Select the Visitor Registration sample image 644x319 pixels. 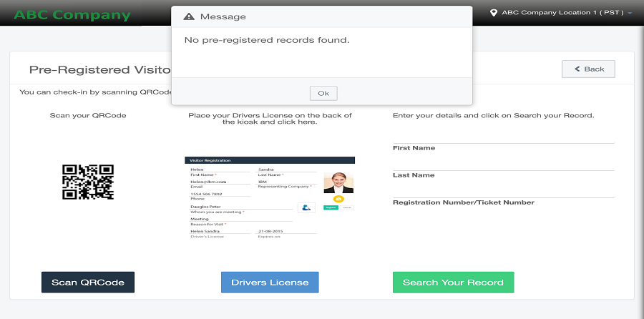(x=270, y=198)
